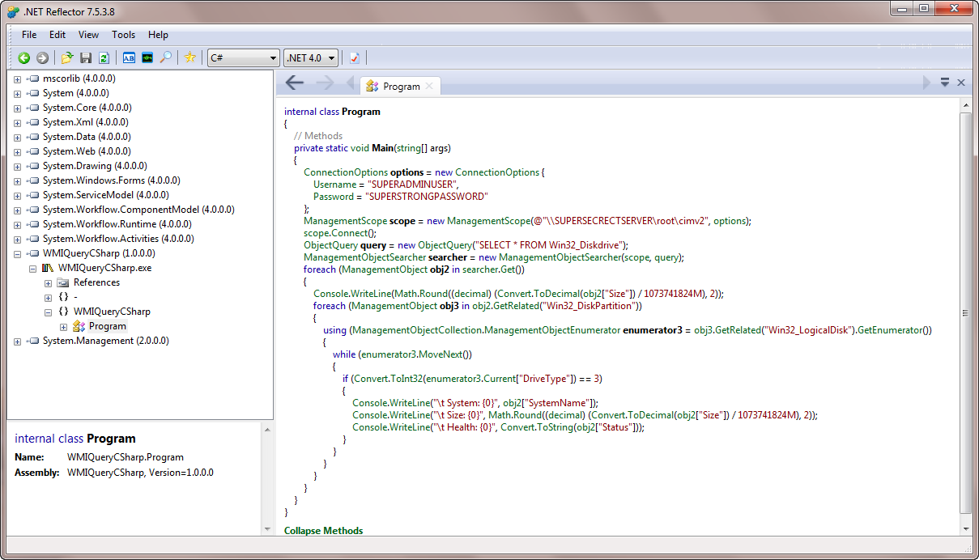979x560 pixels.
Task: Expand the System.Web assembly node
Action: point(17,151)
